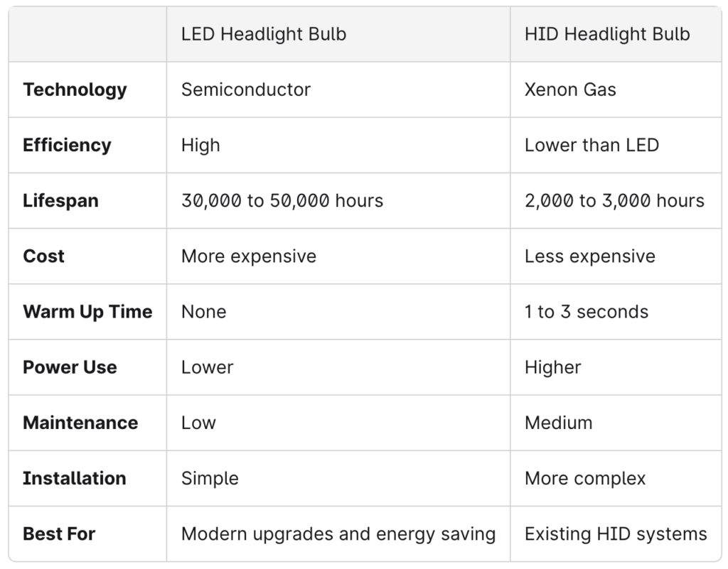Click the HID Headlight Bulb column header

pyautogui.click(x=607, y=34)
